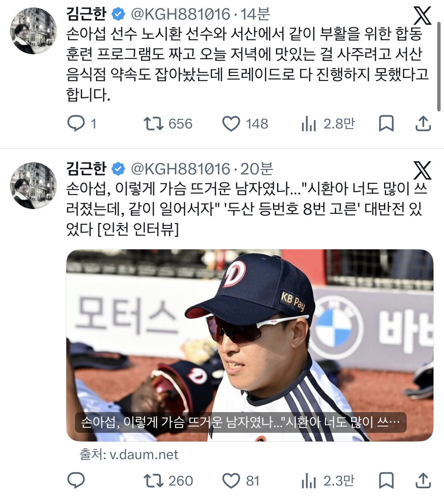
Task: Open the baseball player article image
Action: pos(250,345)
